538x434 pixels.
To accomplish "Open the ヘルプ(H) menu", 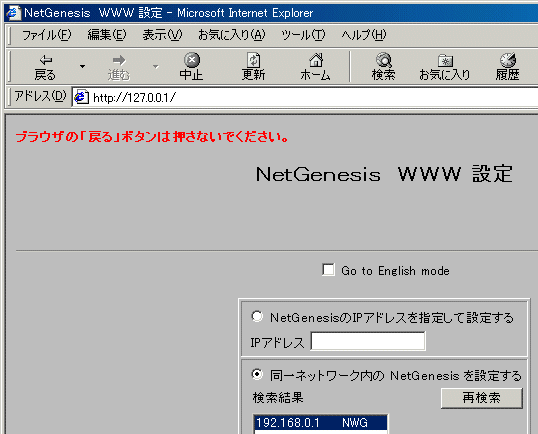I will point(364,35).
